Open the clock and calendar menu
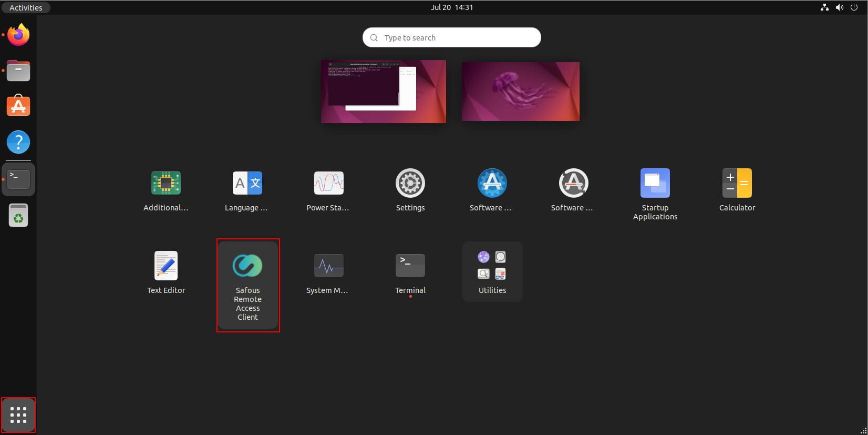Screen dimensions: 868x435 tap(452, 7)
